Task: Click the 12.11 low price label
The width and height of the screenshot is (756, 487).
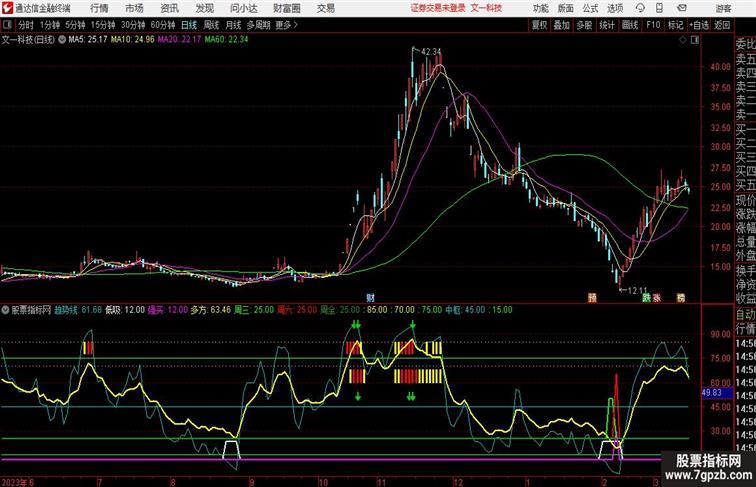Action: click(x=637, y=290)
